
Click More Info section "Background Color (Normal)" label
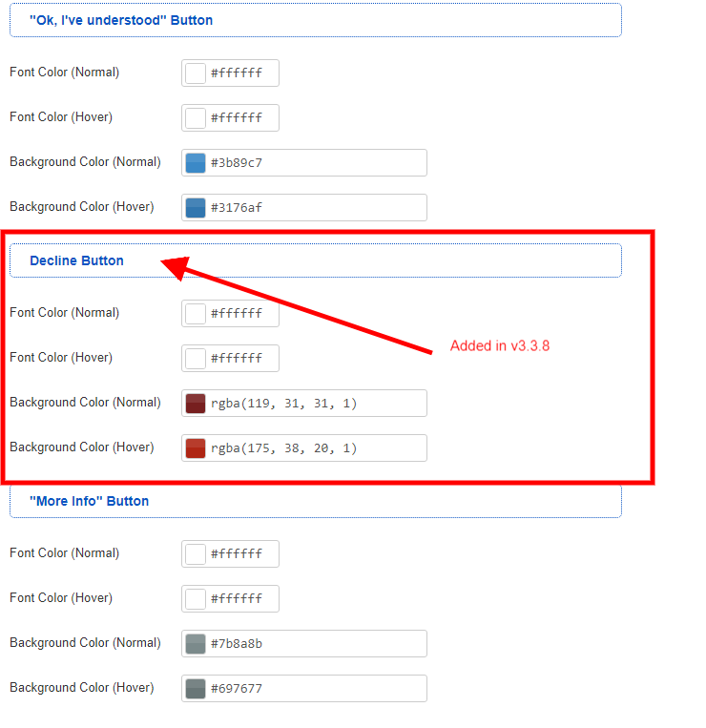point(86,643)
